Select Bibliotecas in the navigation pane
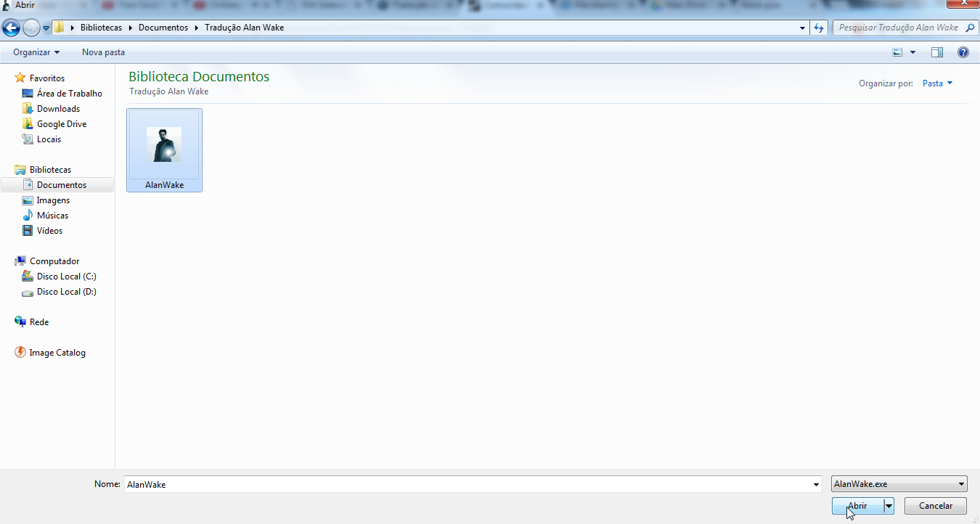Image resolution: width=980 pixels, height=524 pixels. pos(51,169)
